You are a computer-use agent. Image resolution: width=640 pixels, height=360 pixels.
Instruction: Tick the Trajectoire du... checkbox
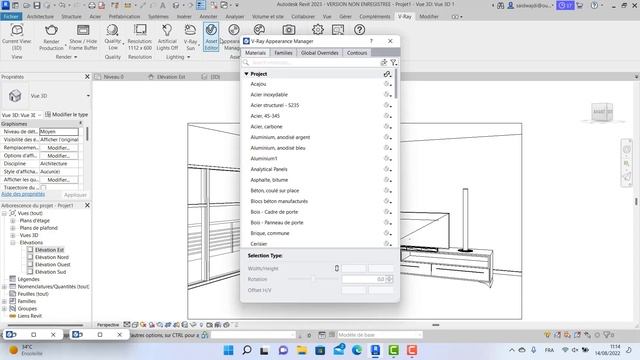[43, 188]
